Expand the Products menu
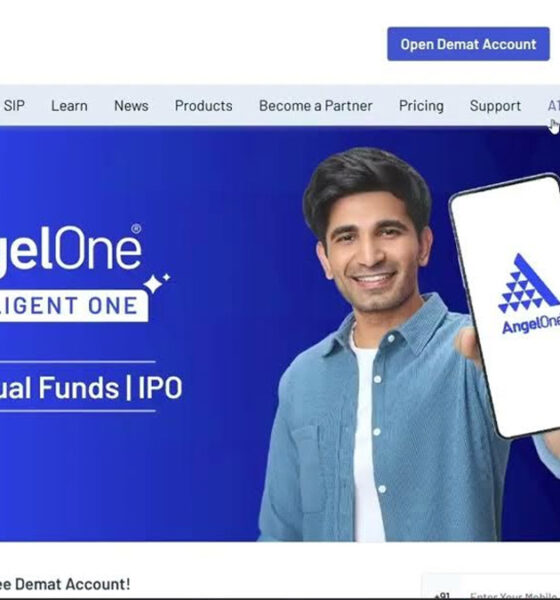560x600 pixels. [204, 106]
